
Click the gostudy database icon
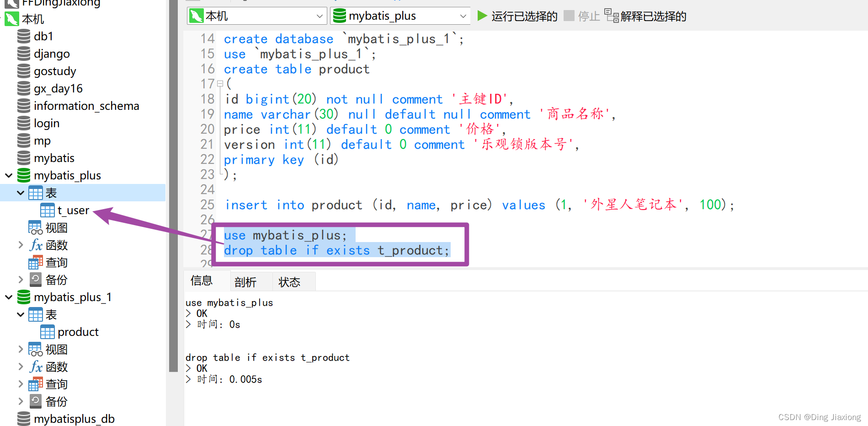24,71
